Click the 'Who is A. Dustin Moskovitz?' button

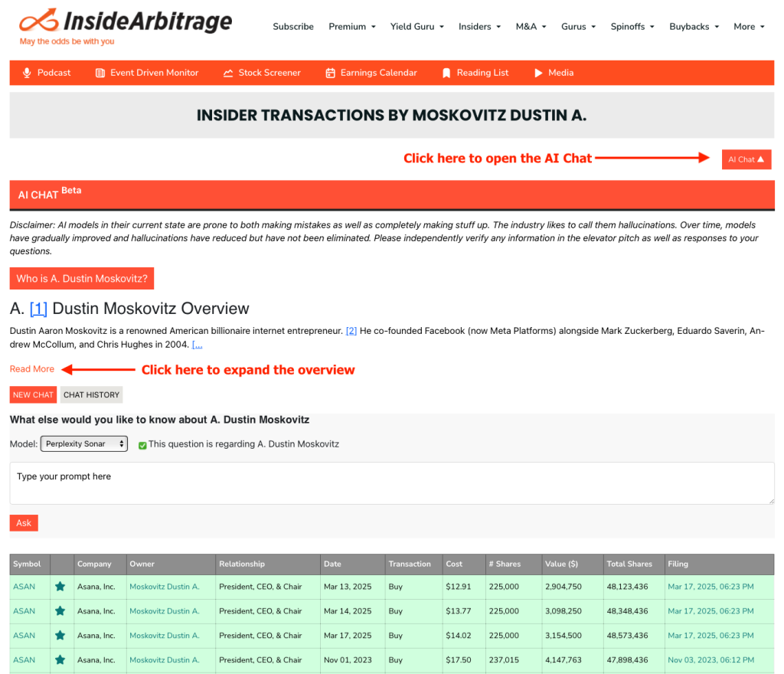pyautogui.click(x=82, y=279)
